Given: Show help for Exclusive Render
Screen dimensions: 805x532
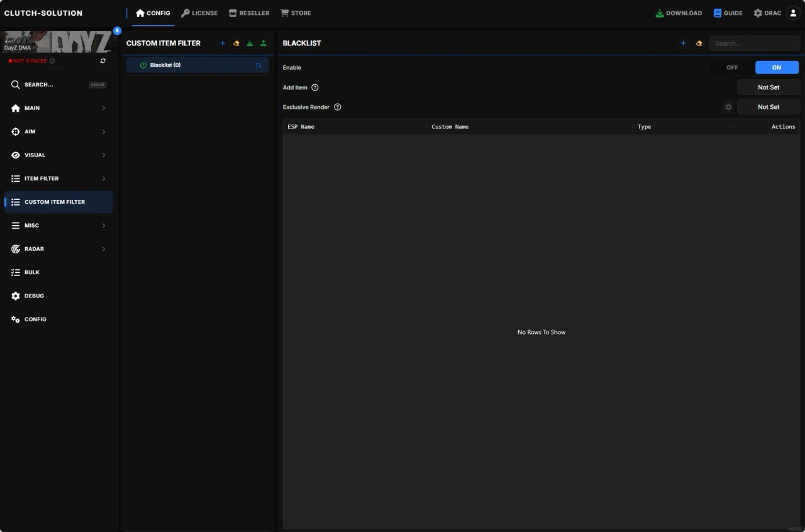Looking at the screenshot, I should click(338, 107).
